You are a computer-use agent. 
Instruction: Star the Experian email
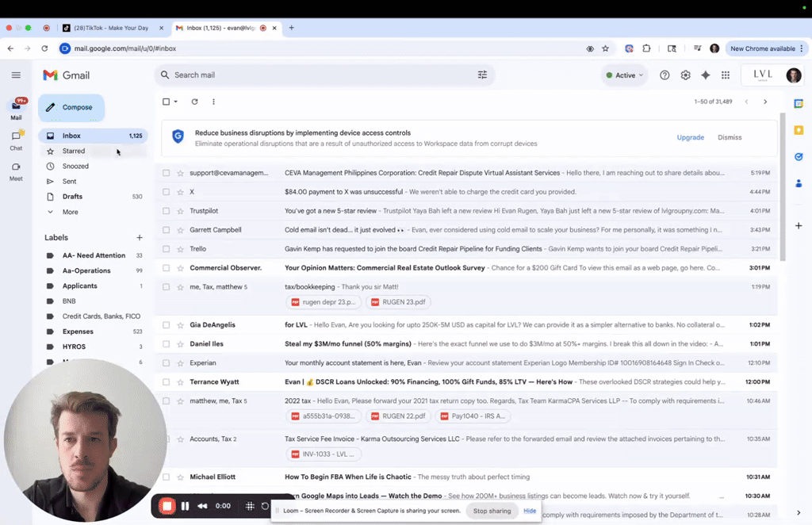(180, 363)
